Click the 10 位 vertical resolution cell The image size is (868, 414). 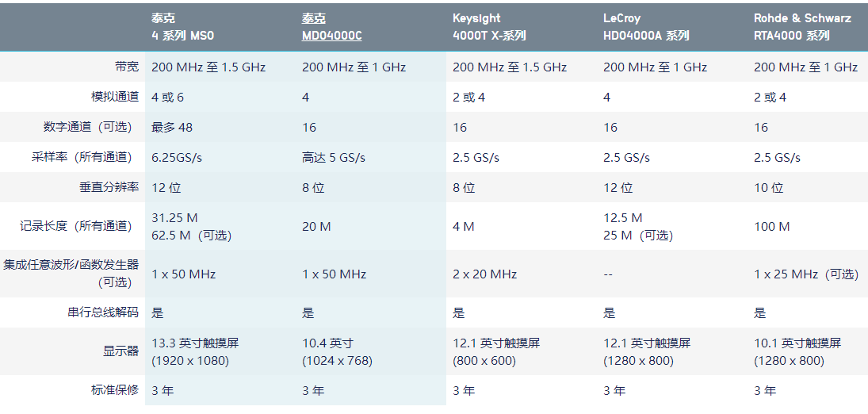point(768,188)
